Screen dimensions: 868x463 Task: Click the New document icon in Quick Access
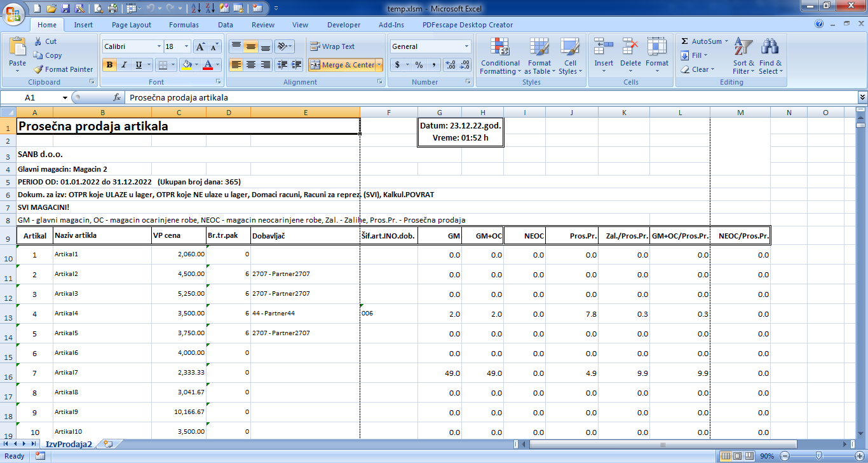pyautogui.click(x=36, y=8)
